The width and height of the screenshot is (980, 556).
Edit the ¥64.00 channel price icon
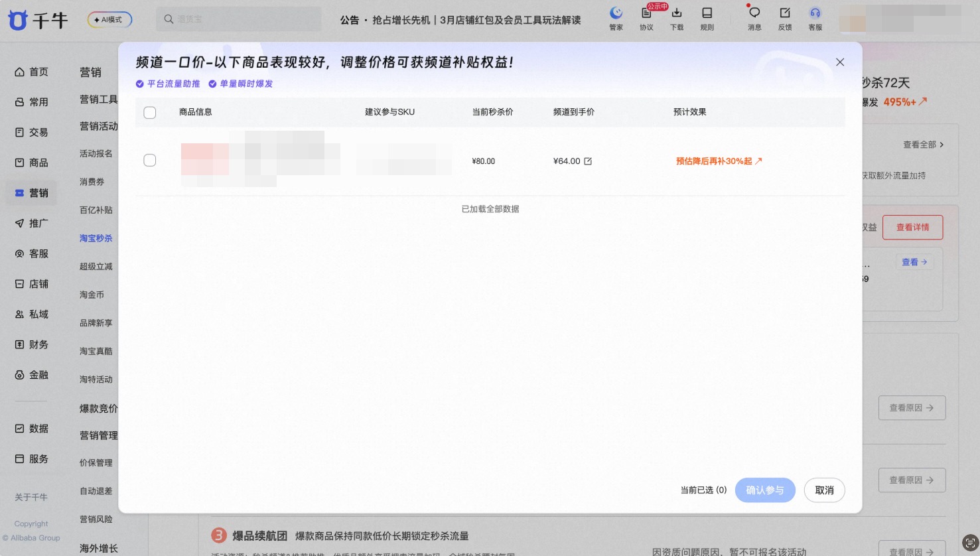coord(588,161)
